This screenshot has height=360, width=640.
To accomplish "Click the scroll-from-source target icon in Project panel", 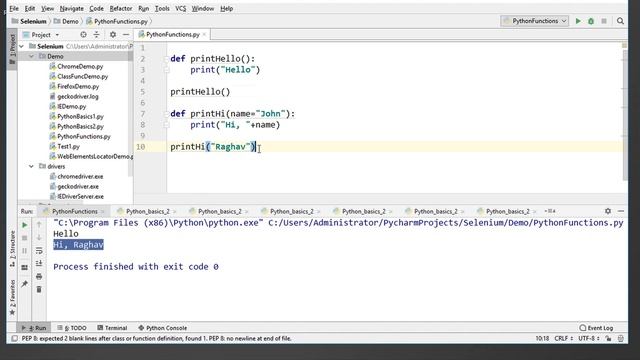I will pyautogui.click(x=83, y=35).
